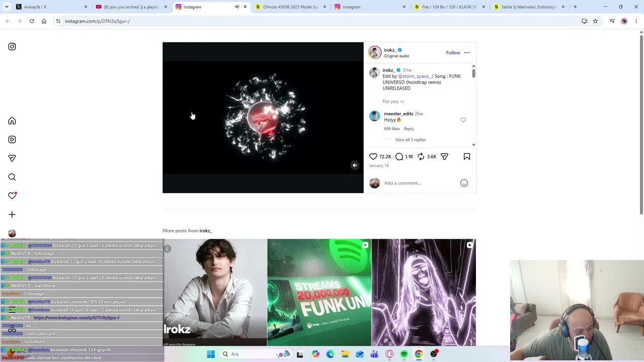Share the post via paper plane icon
This screenshot has height=362, width=644.
click(x=444, y=157)
